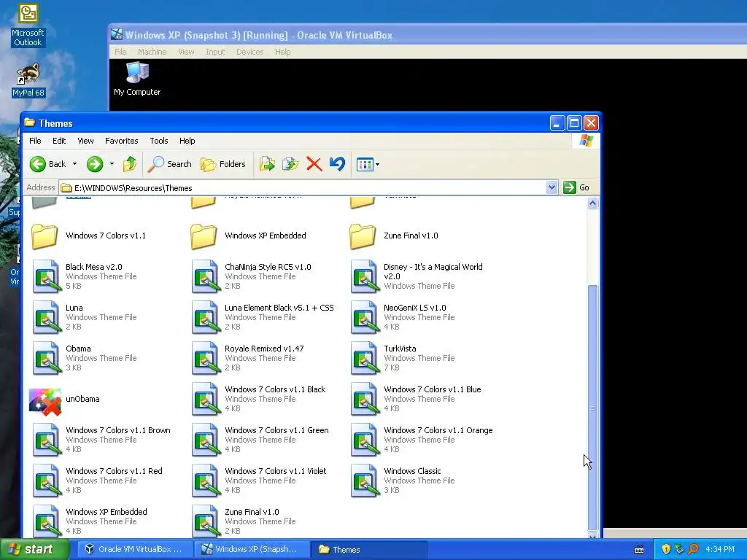The image size is (747, 560).
Task: Open the File menu in Themes window
Action: [35, 141]
